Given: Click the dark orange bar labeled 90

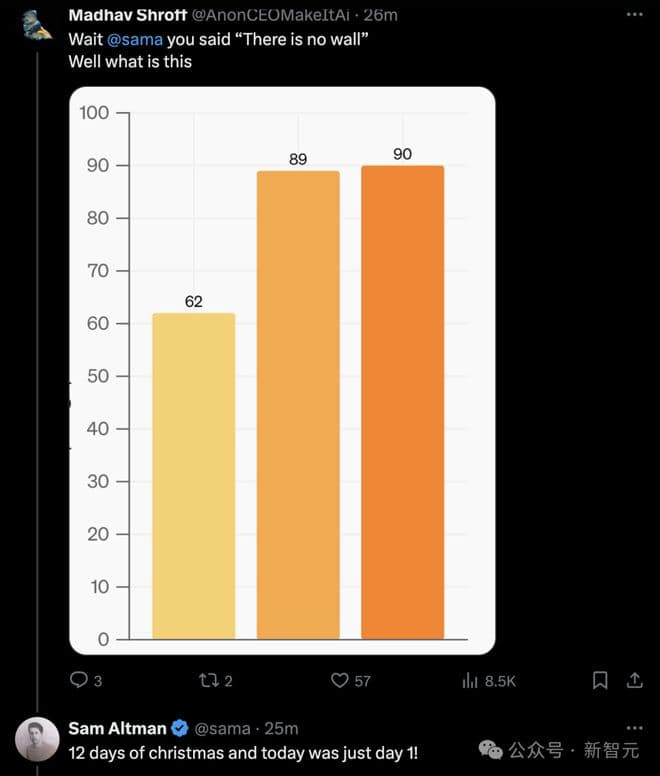Looking at the screenshot, I should tap(402, 401).
